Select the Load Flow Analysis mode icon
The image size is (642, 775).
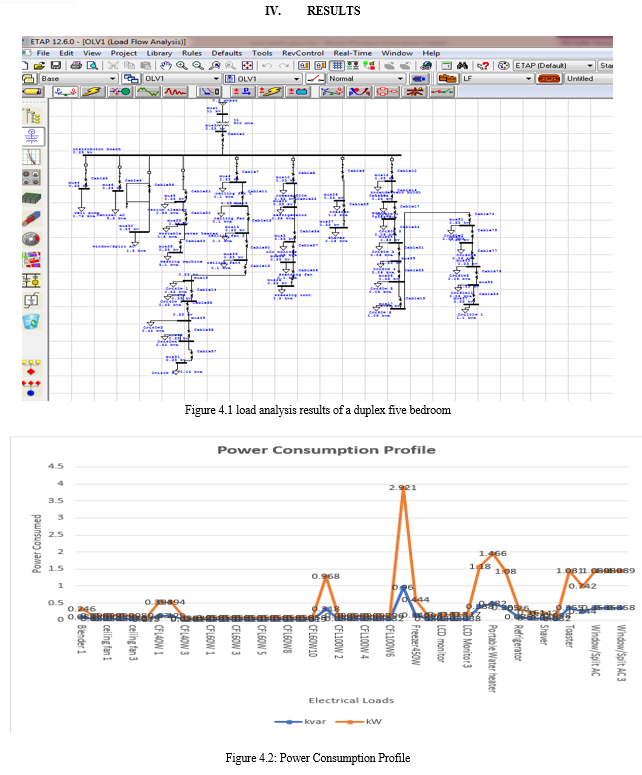pyautogui.click(x=65, y=91)
